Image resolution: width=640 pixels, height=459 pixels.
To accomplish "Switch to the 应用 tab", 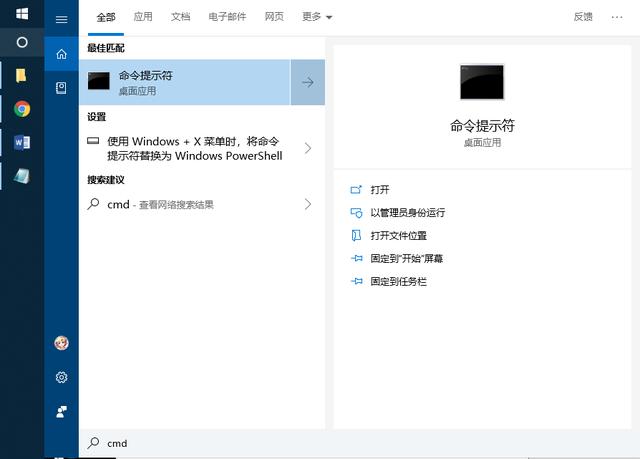I will click(x=143, y=17).
